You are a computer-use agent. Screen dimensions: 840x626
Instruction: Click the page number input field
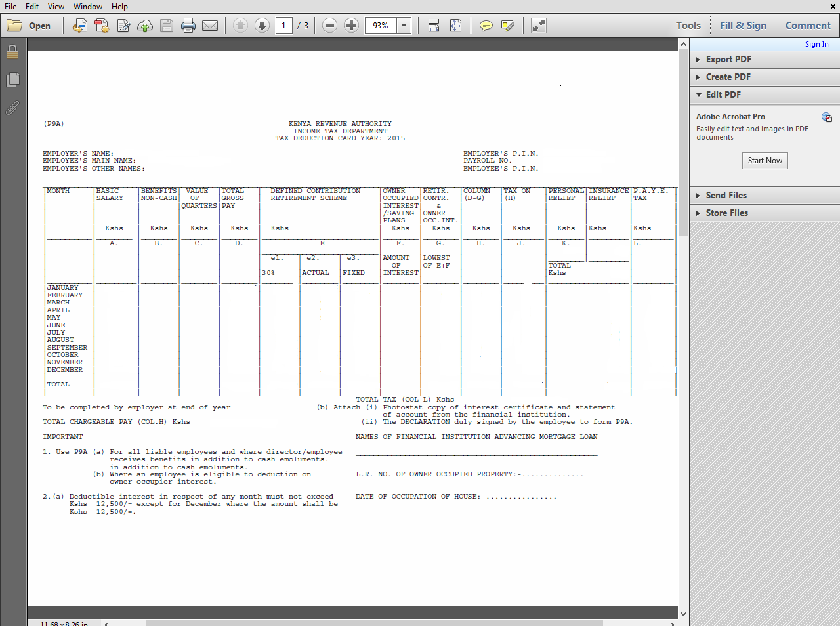283,26
